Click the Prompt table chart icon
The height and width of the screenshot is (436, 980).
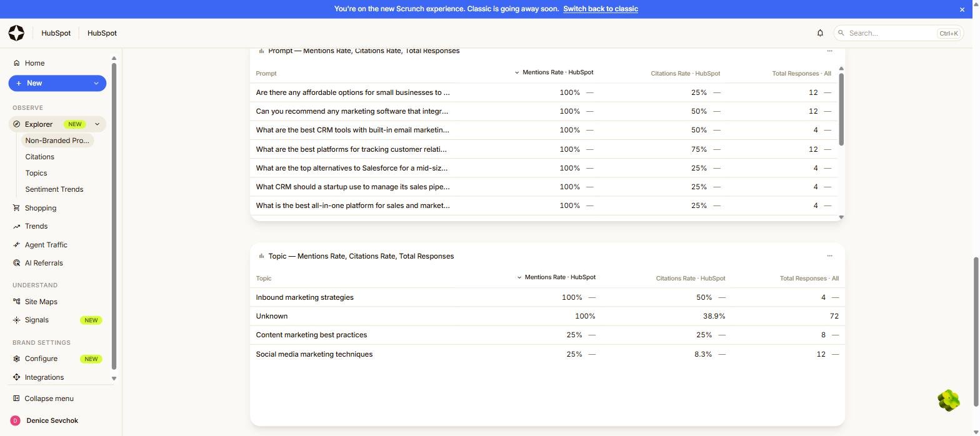261,51
